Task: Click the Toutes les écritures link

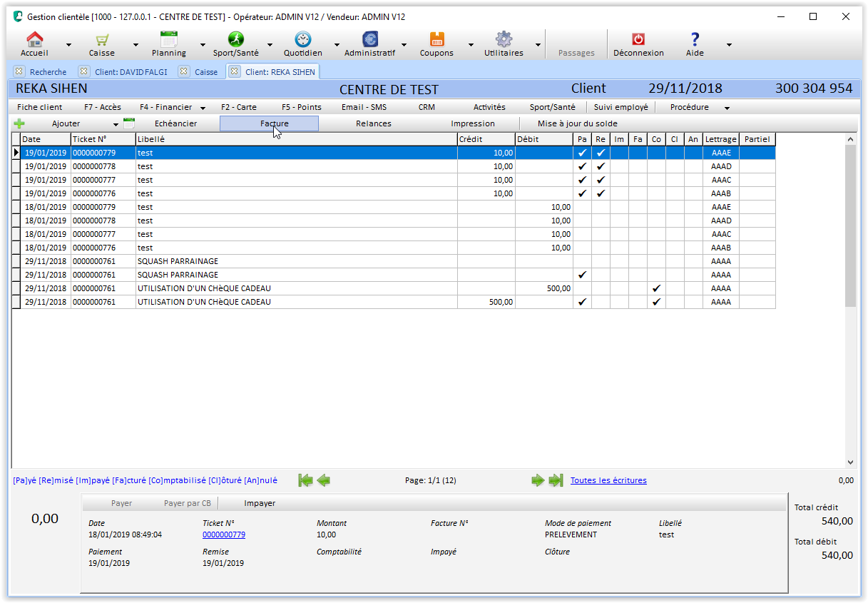Action: pos(608,480)
